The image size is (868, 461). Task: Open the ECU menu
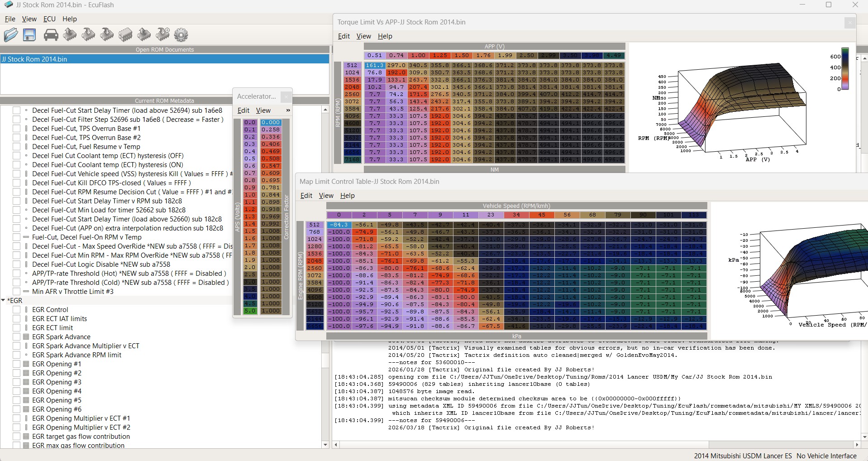coord(49,19)
